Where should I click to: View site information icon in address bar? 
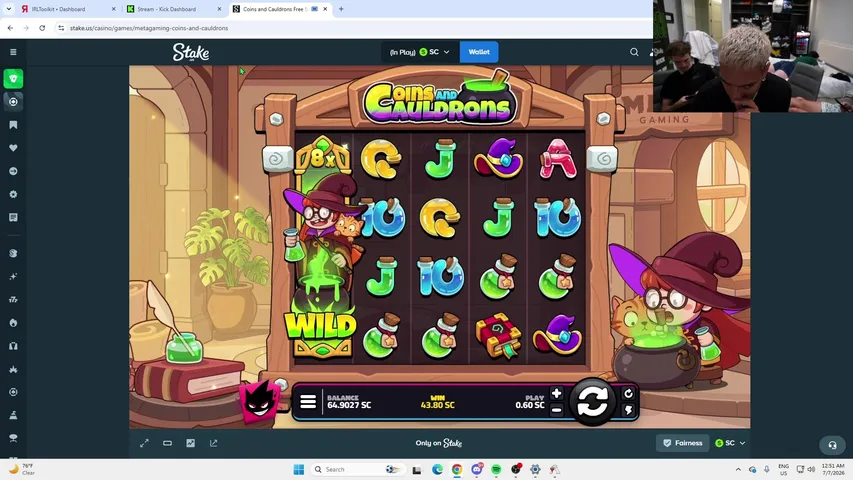61,28
